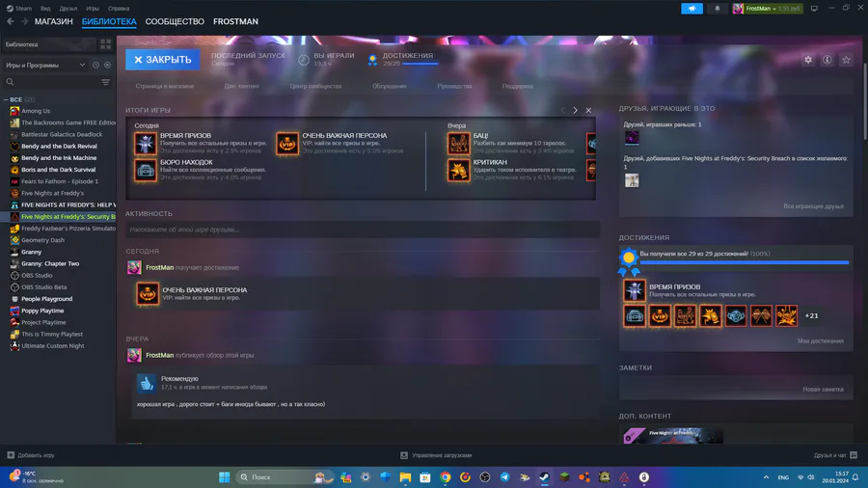Image resolution: width=868 pixels, height=488 pixels.
Task: Open БАЦ! achievement icon
Action: click(x=458, y=144)
